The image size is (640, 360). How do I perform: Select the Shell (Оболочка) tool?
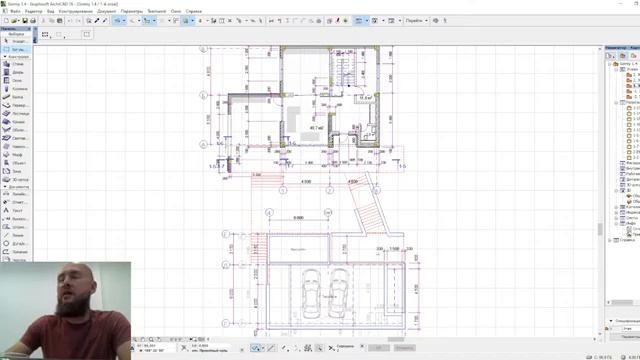[16, 130]
